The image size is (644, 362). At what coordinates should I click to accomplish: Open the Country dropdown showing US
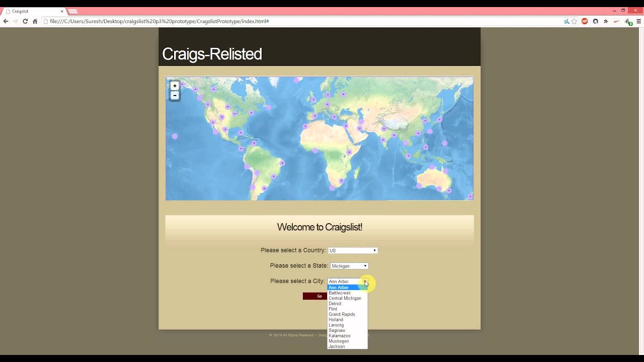[352, 250]
